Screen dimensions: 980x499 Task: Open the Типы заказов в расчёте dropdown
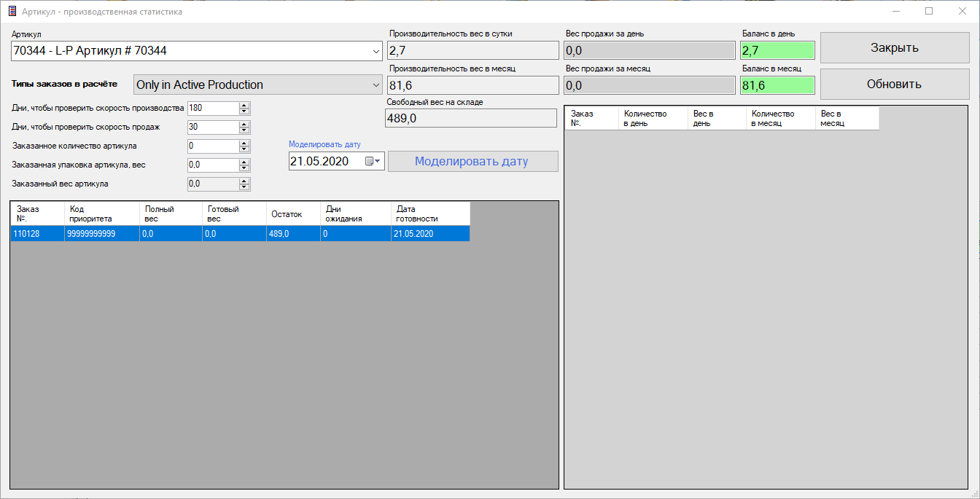coord(376,85)
